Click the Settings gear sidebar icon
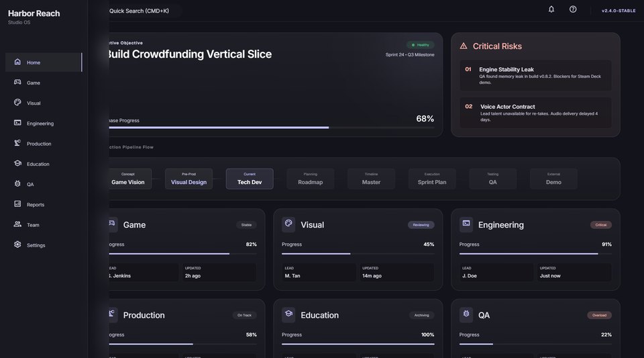 coord(17,244)
